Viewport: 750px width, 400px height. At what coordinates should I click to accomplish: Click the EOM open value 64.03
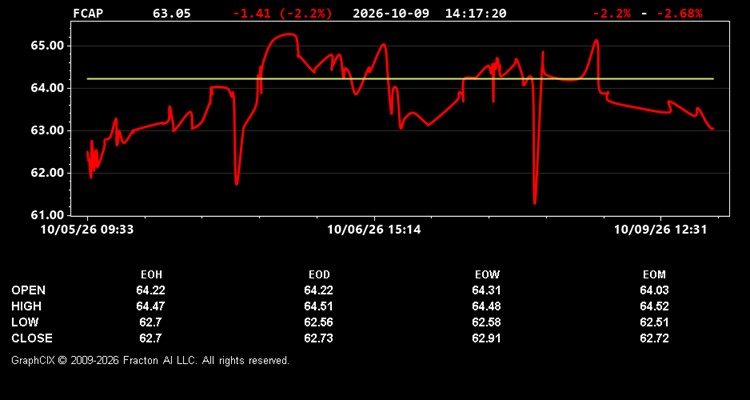pyautogui.click(x=654, y=290)
